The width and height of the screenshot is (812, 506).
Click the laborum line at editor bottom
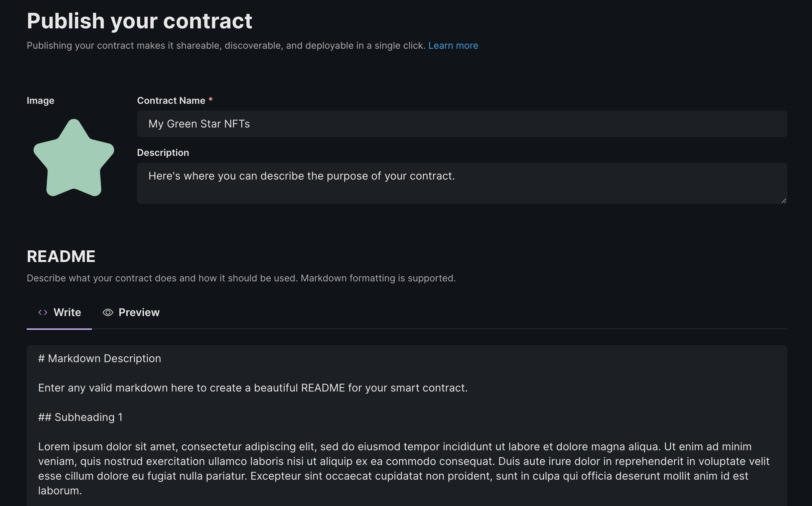click(59, 490)
